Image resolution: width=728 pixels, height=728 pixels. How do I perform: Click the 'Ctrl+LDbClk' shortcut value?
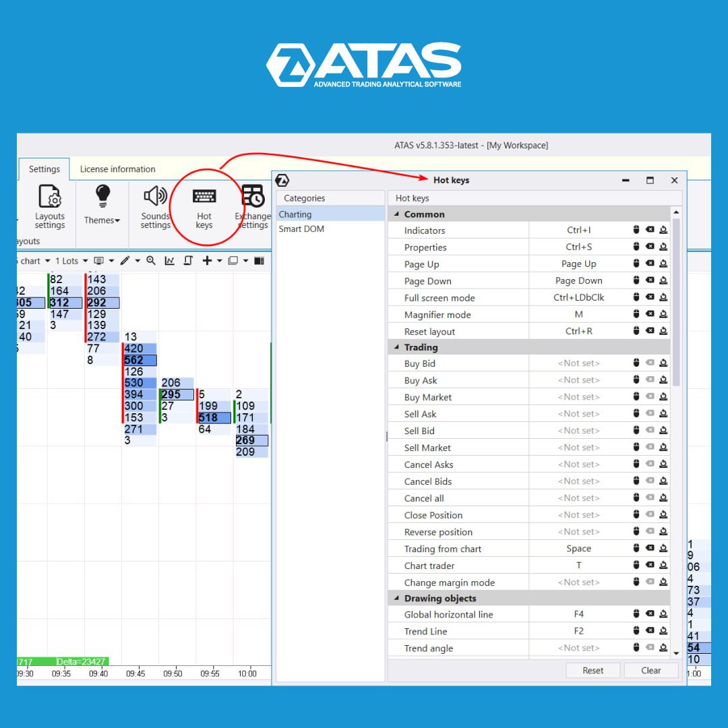578,297
